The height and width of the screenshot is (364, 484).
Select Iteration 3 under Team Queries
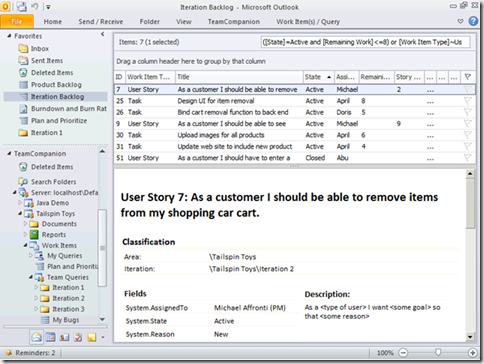coord(68,309)
